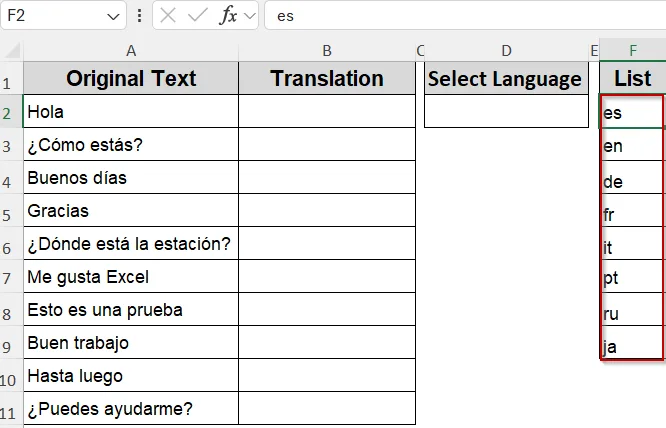Click empty Translation cell beside Buen trabajo
Screen dimensions: 666x428
coord(327,342)
